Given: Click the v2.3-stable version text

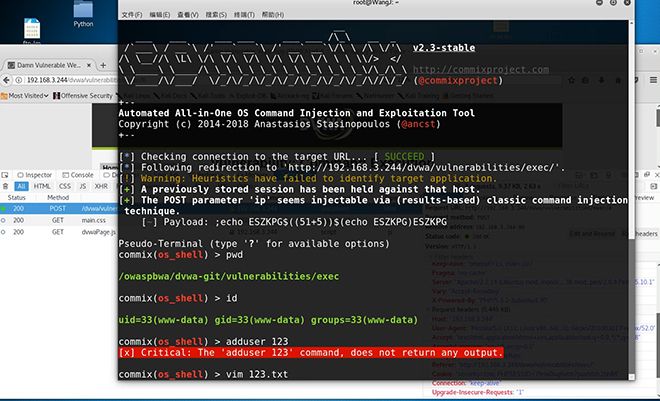Looking at the screenshot, I should coord(444,48).
